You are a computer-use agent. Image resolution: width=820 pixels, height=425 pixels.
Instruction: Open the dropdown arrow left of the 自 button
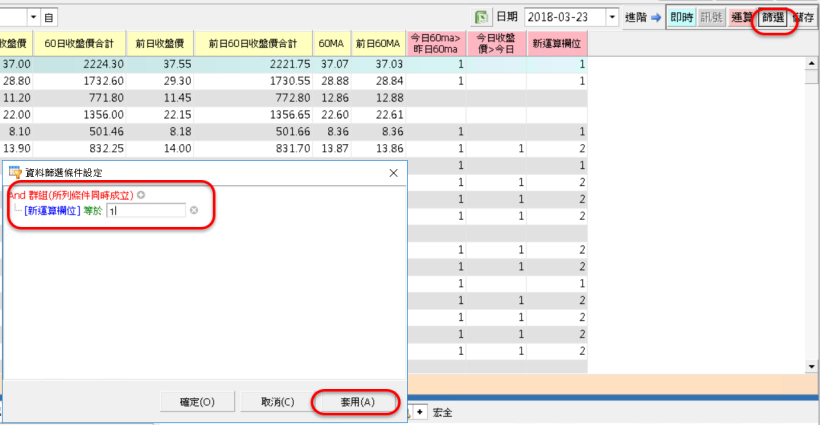pyautogui.click(x=33, y=17)
